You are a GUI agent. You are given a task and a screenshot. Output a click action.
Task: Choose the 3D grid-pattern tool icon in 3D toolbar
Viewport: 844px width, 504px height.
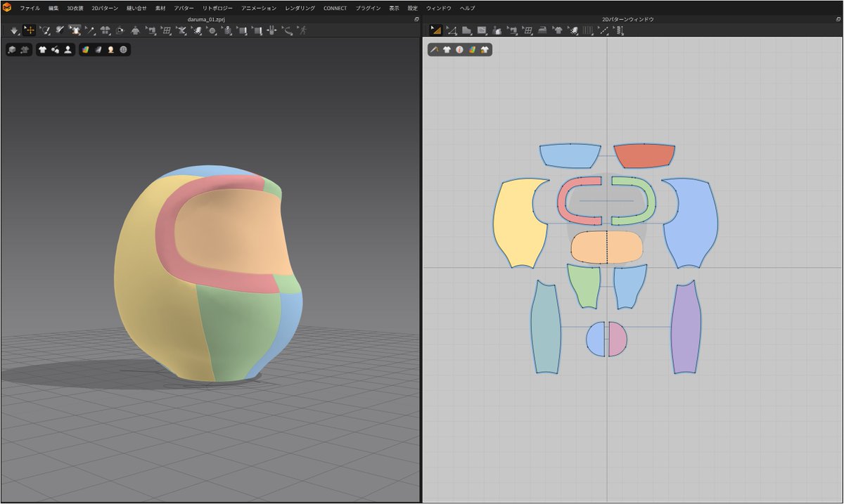coord(167,30)
